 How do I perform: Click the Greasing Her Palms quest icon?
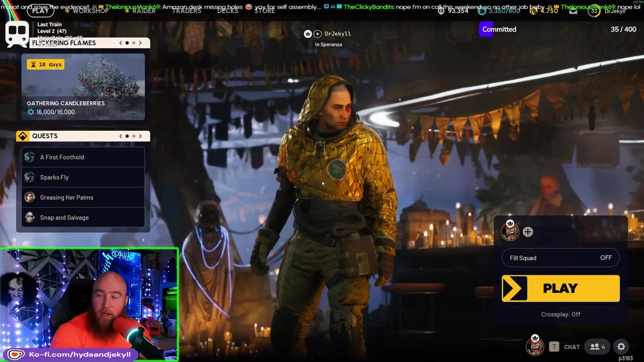click(30, 197)
